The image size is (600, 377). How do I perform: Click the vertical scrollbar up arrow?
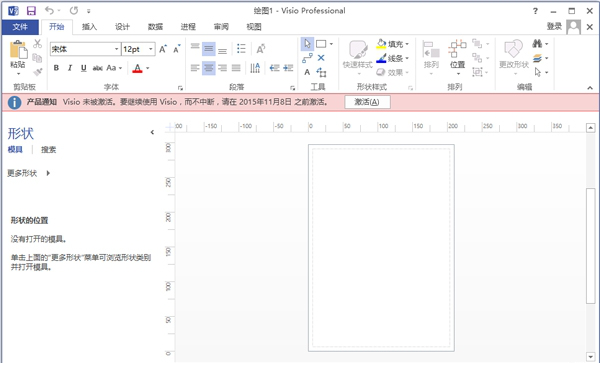click(x=590, y=128)
